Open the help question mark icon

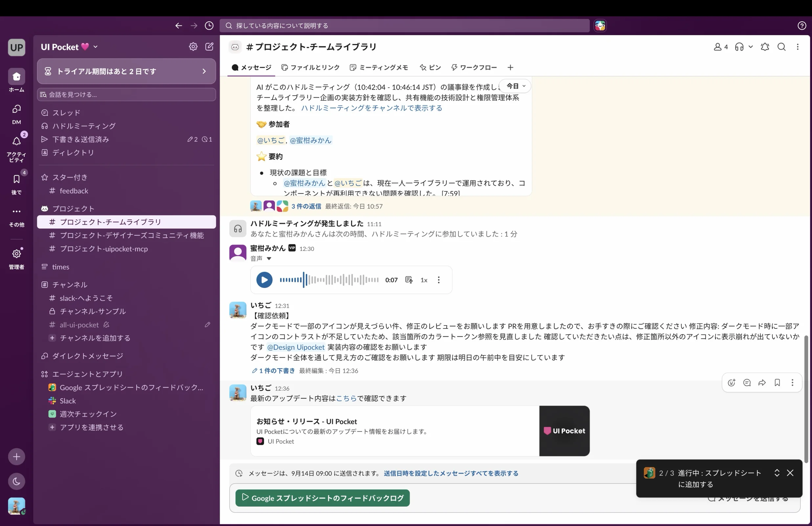802,26
